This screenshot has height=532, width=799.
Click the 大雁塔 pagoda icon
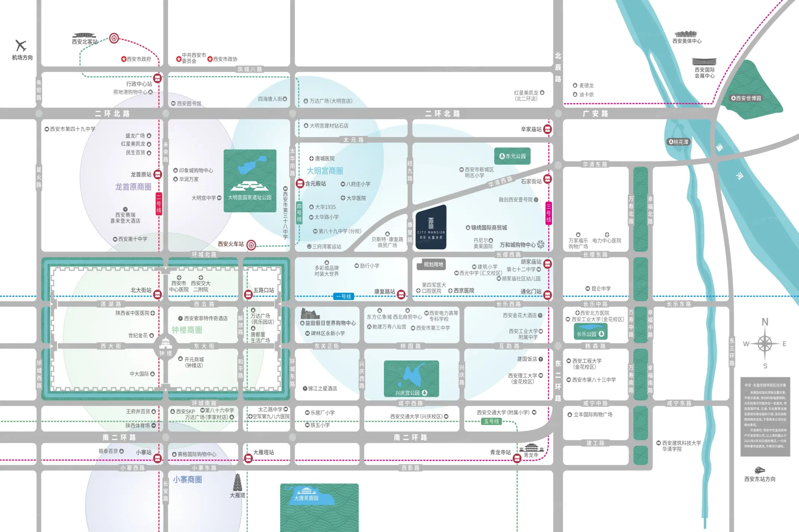(237, 482)
